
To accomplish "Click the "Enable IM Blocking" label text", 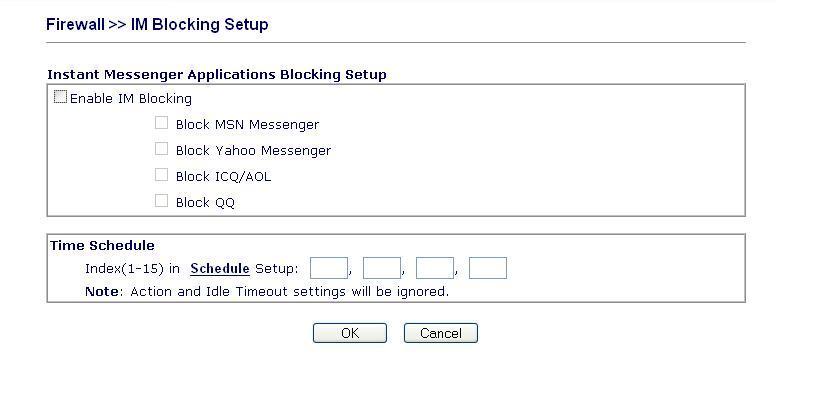I will [x=130, y=99].
